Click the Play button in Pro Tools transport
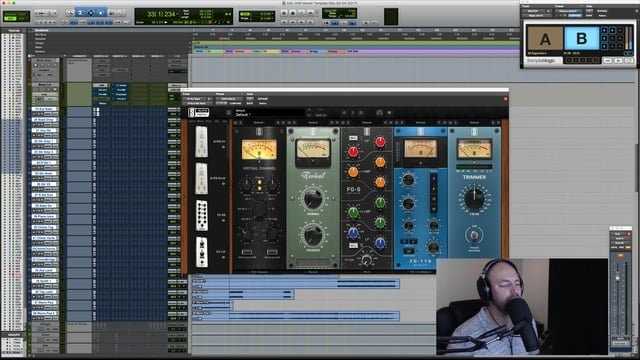 301,13
